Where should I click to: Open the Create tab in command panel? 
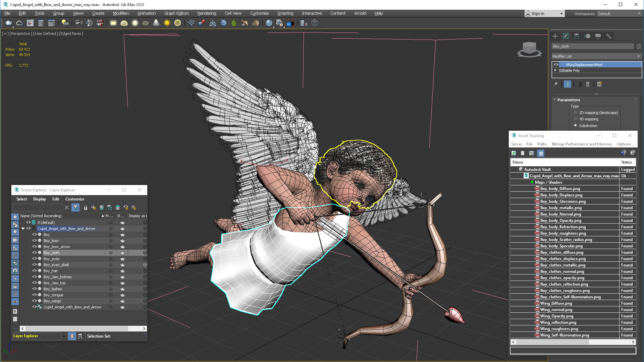coord(555,36)
